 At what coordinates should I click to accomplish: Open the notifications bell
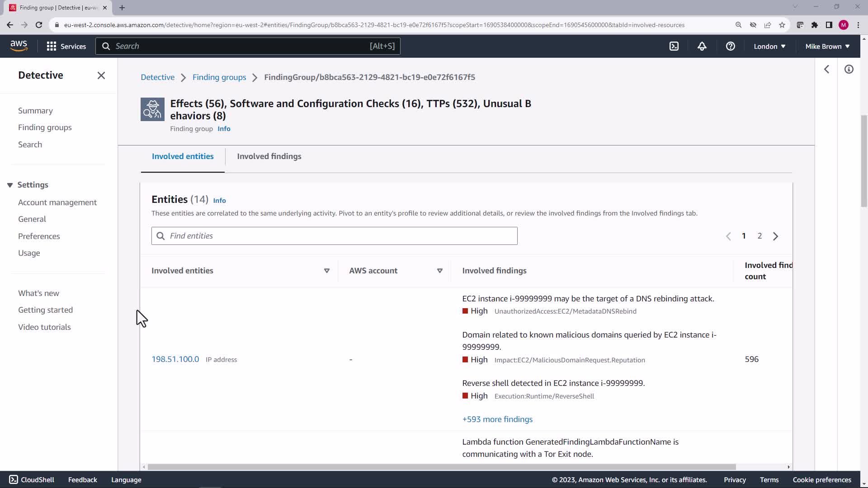coord(702,46)
